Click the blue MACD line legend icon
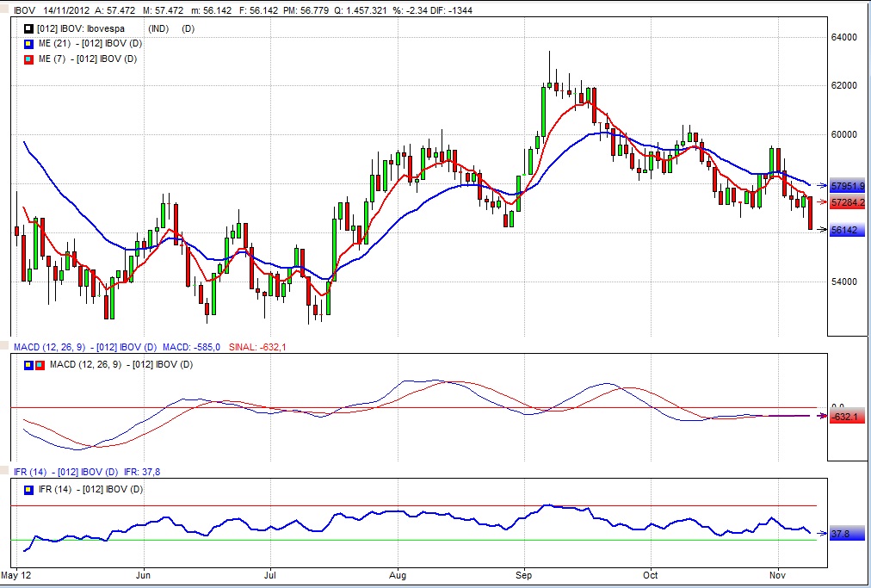871x588 pixels. click(27, 365)
